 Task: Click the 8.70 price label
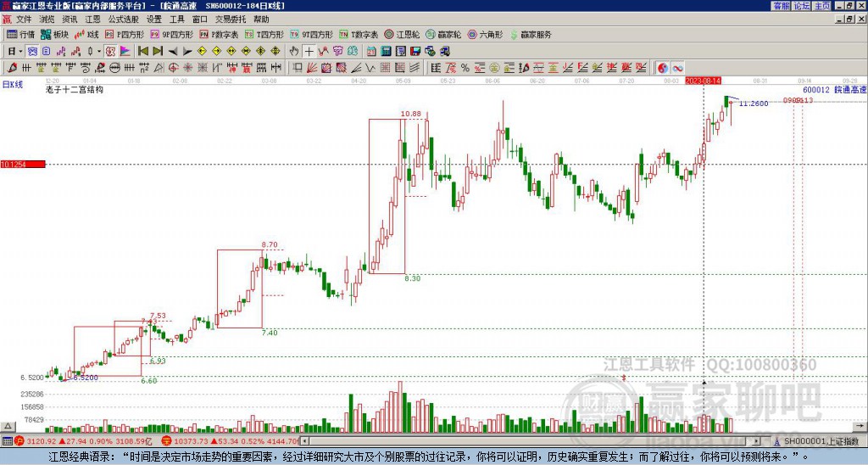click(270, 244)
